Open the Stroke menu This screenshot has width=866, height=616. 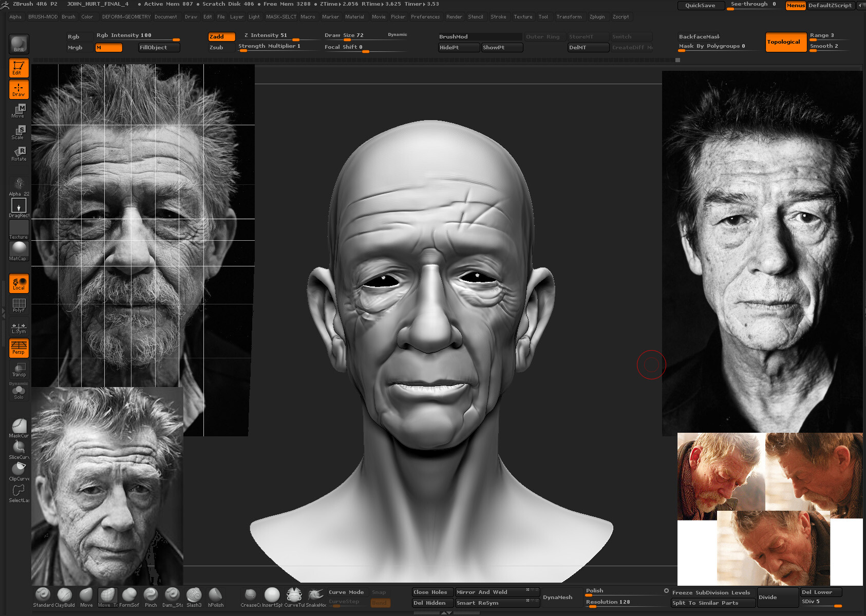pos(498,16)
